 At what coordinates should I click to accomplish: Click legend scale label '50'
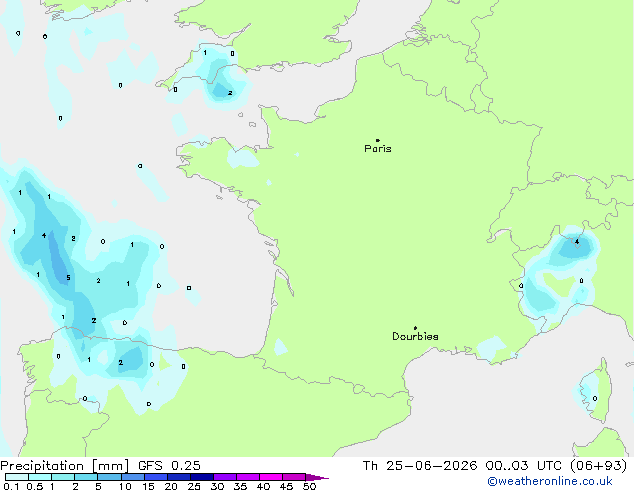pos(310,486)
